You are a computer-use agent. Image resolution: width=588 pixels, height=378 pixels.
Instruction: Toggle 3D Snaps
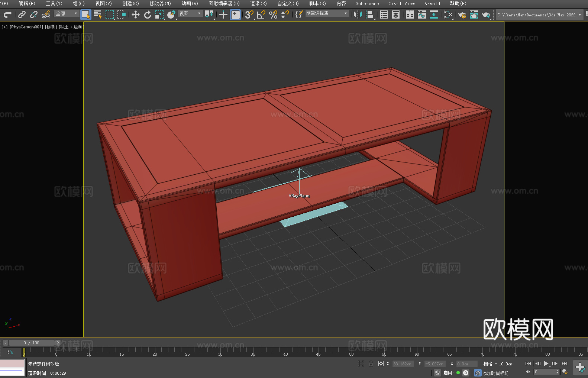249,14
